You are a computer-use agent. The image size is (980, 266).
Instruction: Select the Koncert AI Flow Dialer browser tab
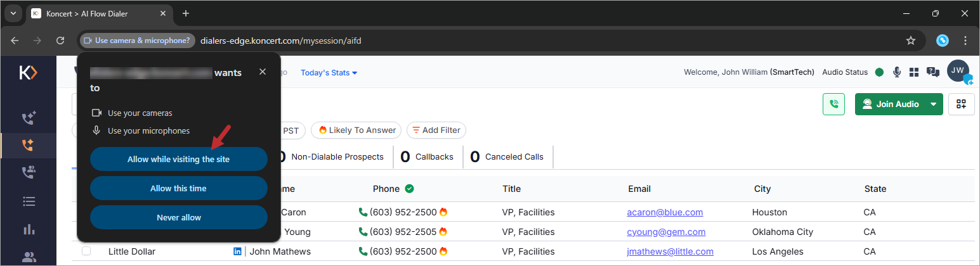(x=97, y=13)
